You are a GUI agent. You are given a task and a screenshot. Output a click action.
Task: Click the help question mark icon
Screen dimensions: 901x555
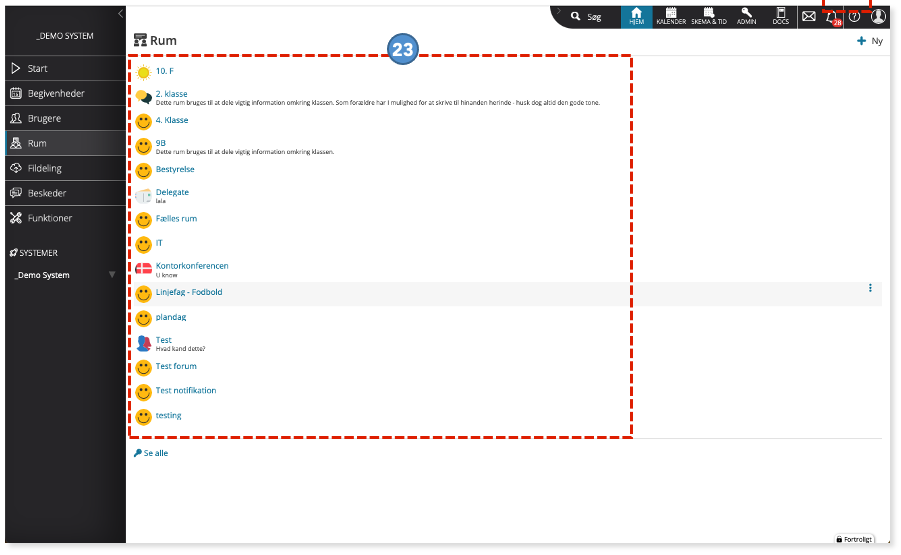point(854,17)
